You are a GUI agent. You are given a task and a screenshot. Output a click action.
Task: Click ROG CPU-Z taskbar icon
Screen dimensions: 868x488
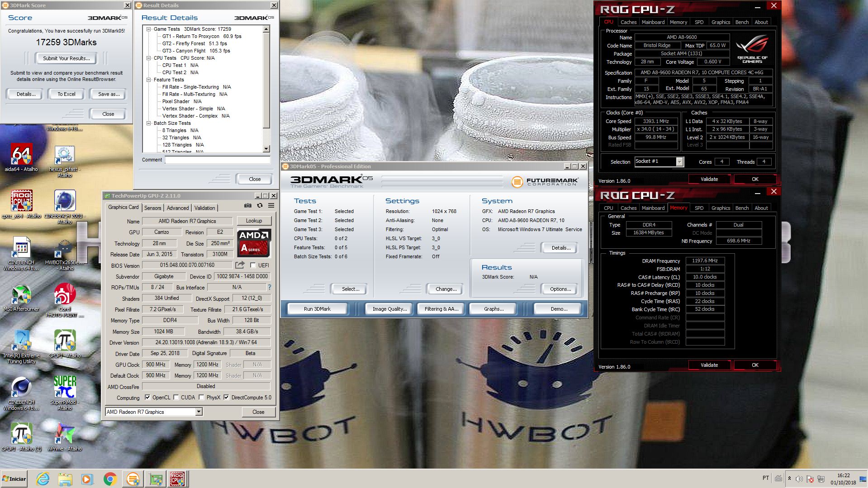tap(177, 479)
